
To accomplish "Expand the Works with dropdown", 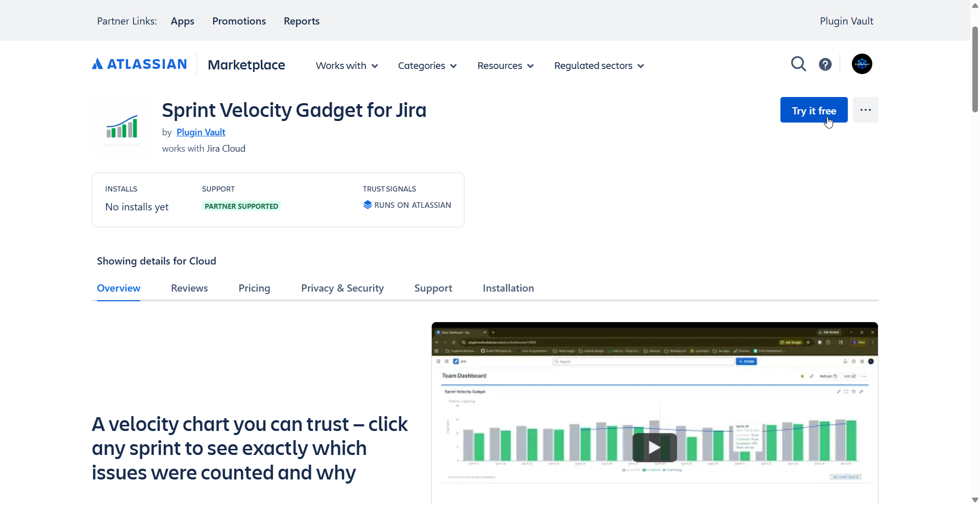I will (x=347, y=65).
